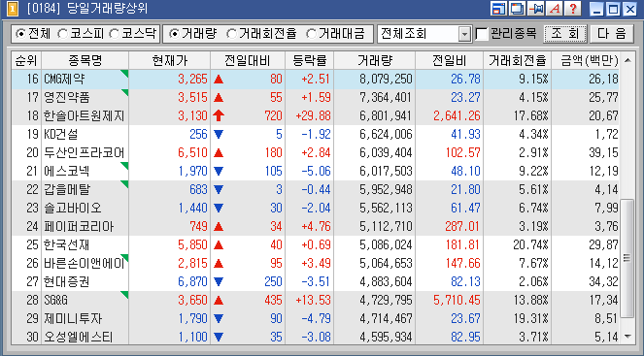Select the 페이퍼코리아 stock name

(79, 226)
